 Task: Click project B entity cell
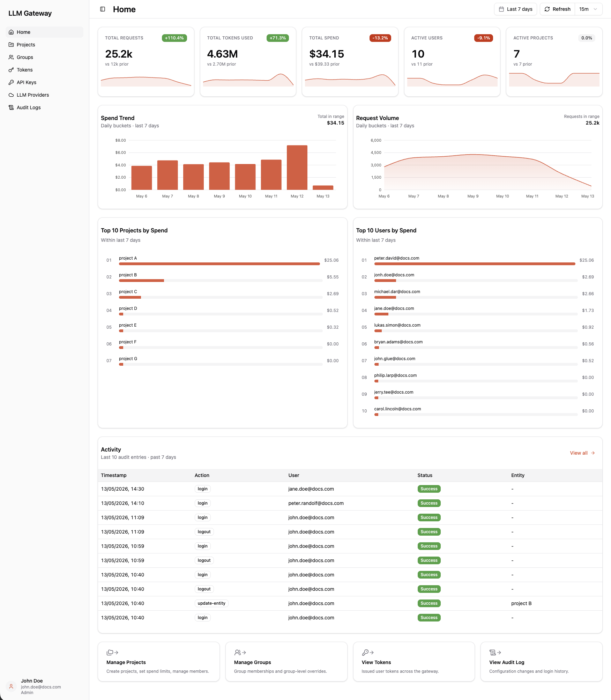[x=521, y=603]
